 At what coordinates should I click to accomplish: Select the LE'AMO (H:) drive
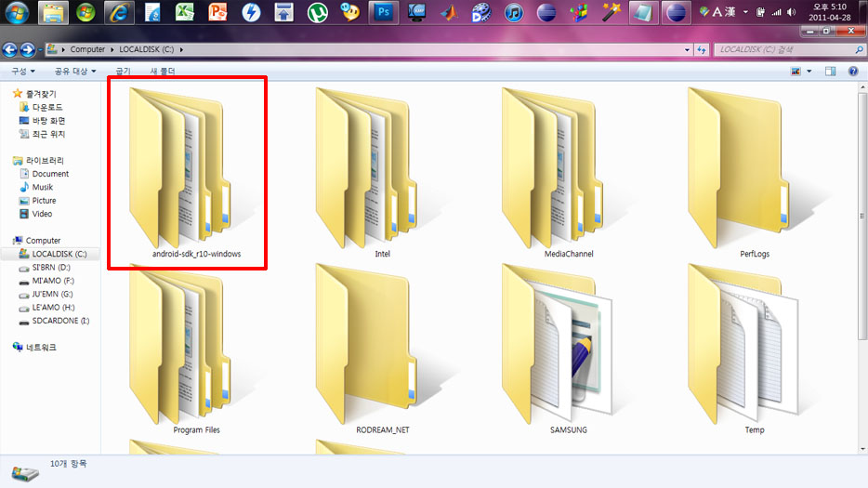pyautogui.click(x=53, y=307)
